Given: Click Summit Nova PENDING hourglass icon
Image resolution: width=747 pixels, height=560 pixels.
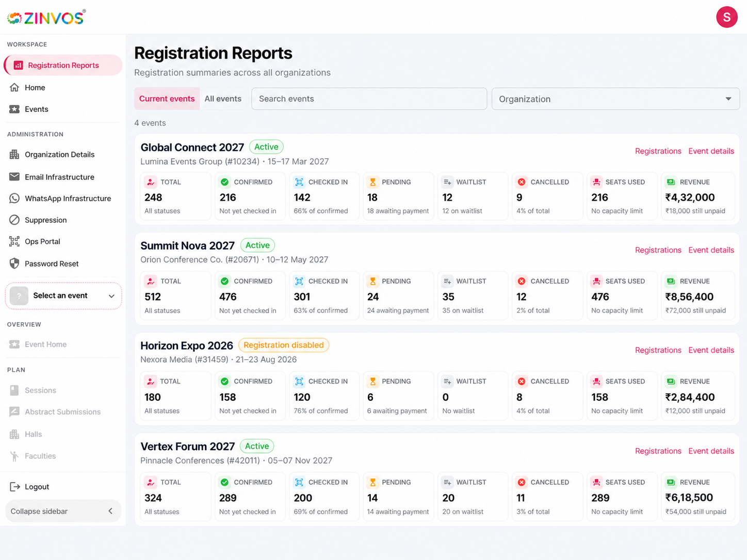Looking at the screenshot, I should tap(372, 281).
